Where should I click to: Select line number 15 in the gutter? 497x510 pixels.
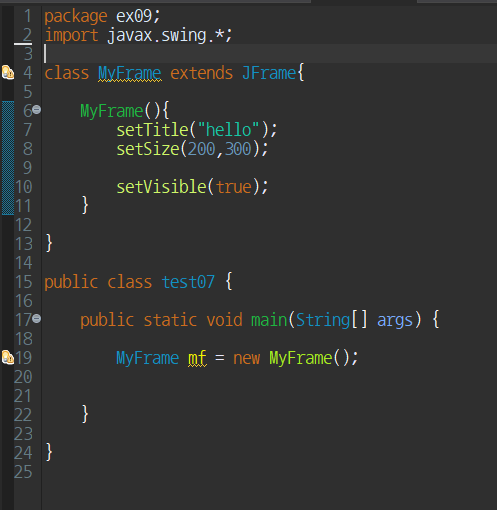(24, 282)
